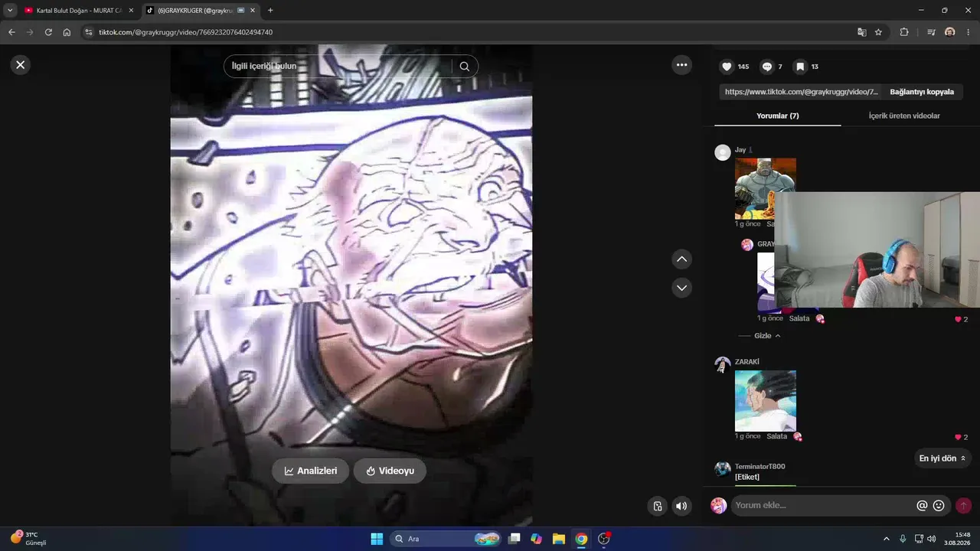Open the Windows Start menu

(377, 539)
